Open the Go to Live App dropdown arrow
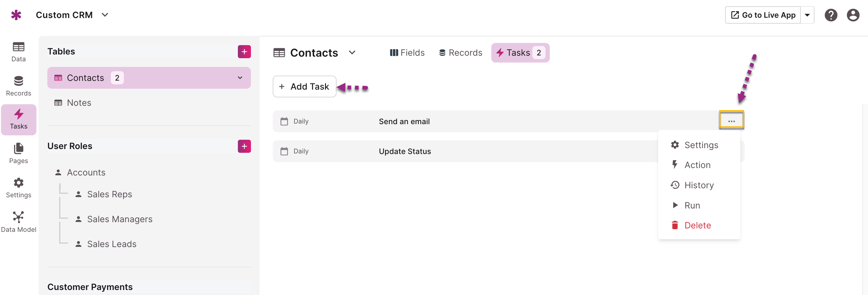This screenshot has height=295, width=868. point(807,15)
